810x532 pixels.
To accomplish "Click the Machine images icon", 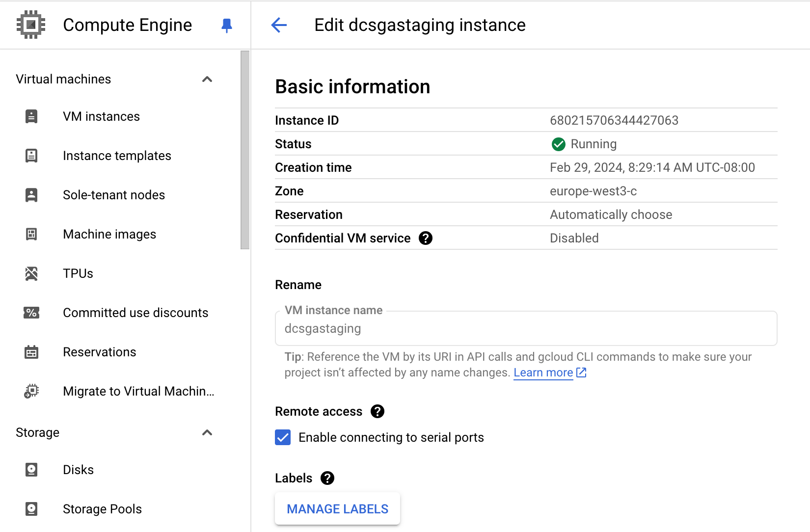I will tap(31, 234).
